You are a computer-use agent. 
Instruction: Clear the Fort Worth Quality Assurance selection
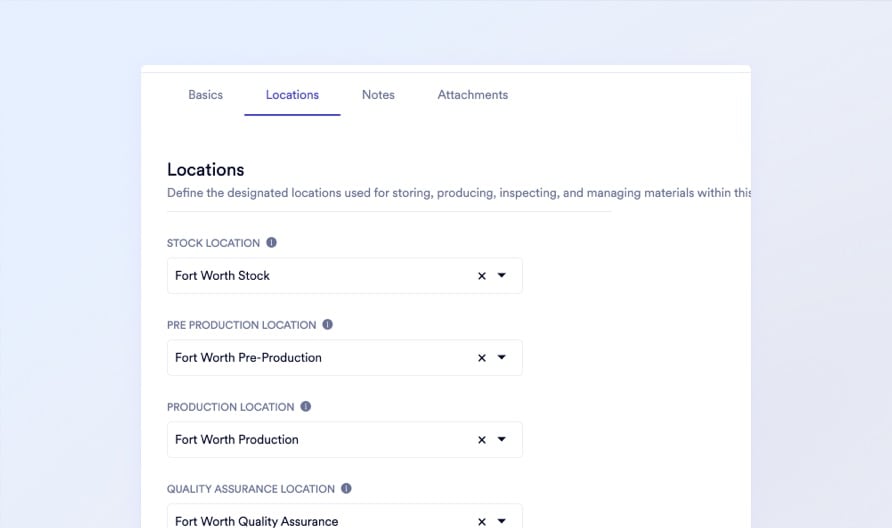481,521
